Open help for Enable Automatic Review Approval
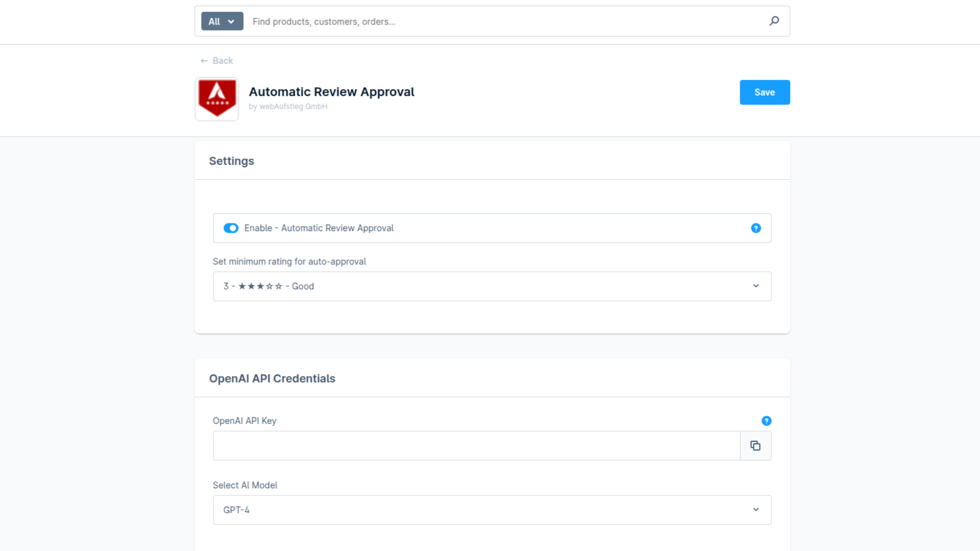 [756, 228]
